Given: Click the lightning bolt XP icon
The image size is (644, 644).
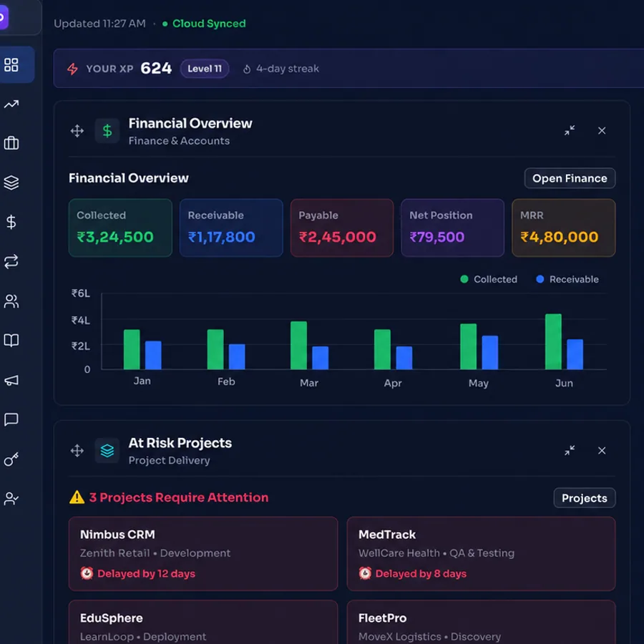Looking at the screenshot, I should [73, 69].
